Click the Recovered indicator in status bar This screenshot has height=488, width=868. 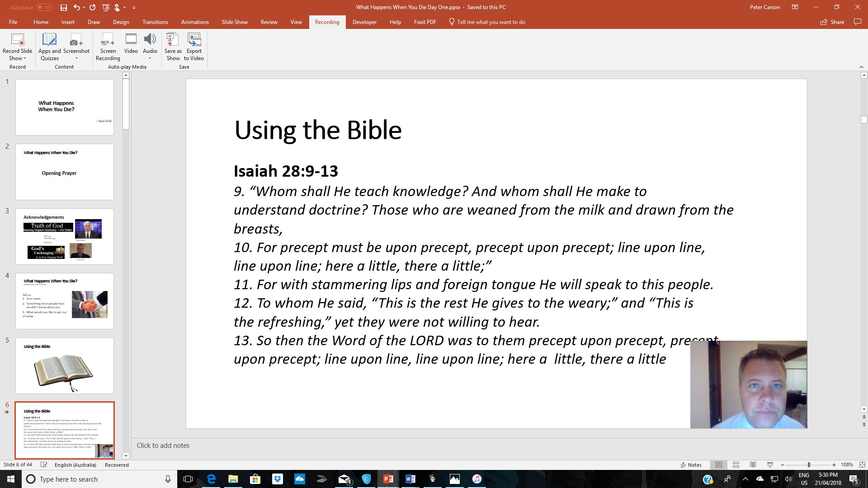point(117,465)
